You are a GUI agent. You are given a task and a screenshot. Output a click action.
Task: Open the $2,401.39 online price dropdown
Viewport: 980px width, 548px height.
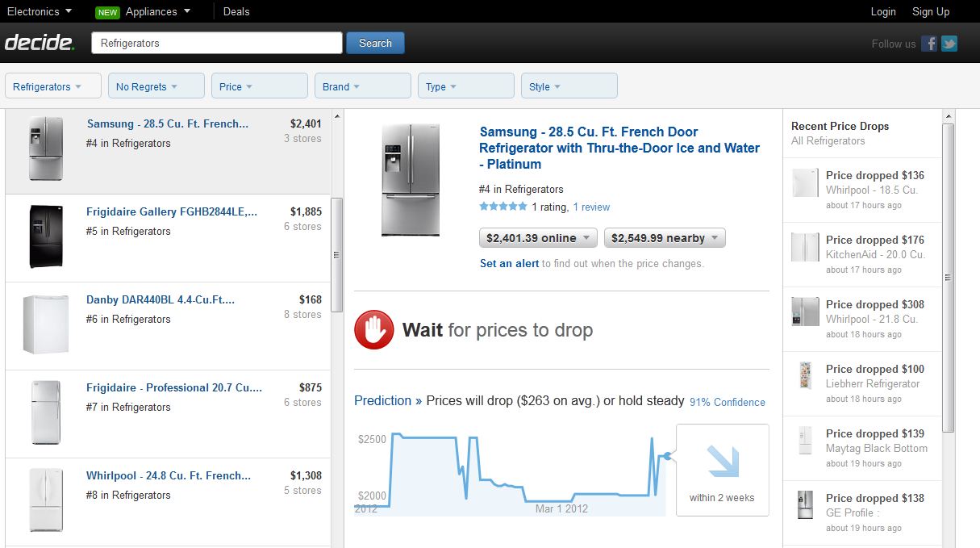(538, 238)
